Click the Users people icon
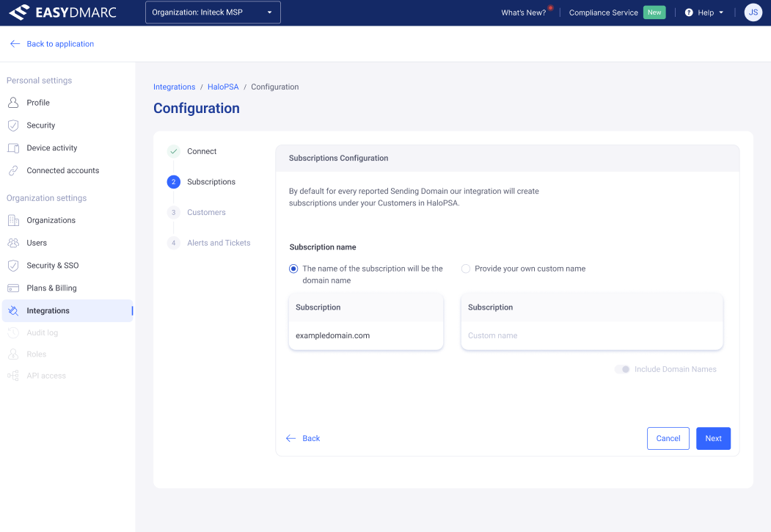This screenshot has height=532, width=771. coord(13,242)
